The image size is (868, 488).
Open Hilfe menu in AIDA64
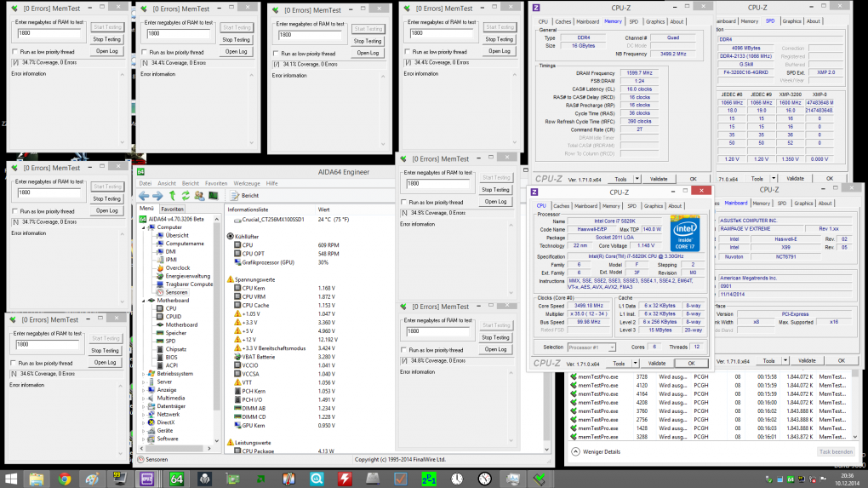pyautogui.click(x=271, y=183)
